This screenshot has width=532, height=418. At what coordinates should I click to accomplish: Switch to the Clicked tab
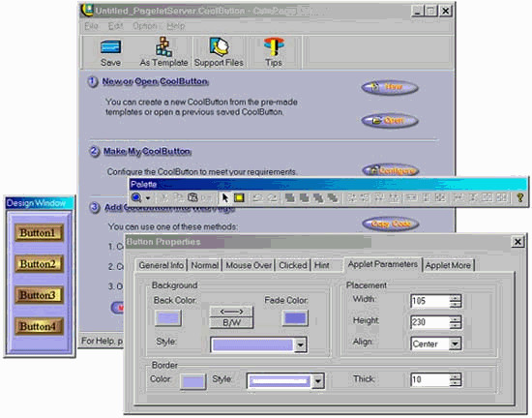coord(292,265)
